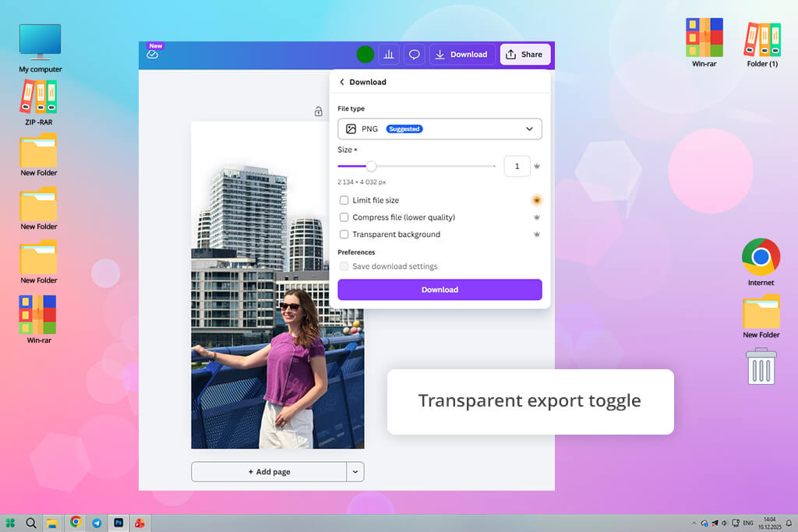Screen dimensions: 798x532
Task: Open the New Folder beneath the Internet icon
Action: pos(761,316)
